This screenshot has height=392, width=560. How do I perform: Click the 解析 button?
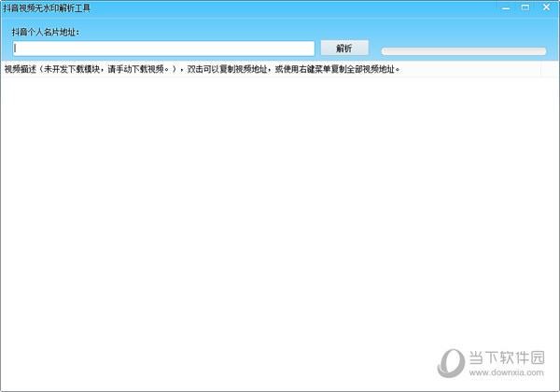(344, 49)
